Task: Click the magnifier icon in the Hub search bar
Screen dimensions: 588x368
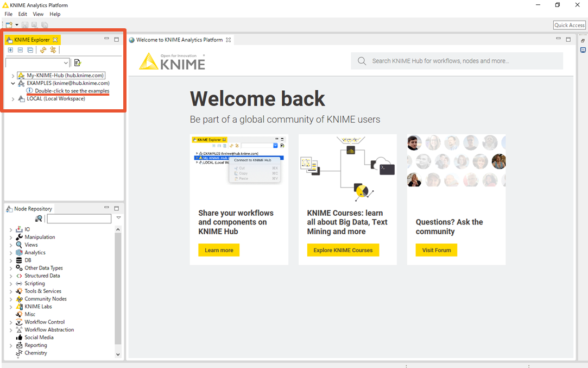Action: pos(362,61)
